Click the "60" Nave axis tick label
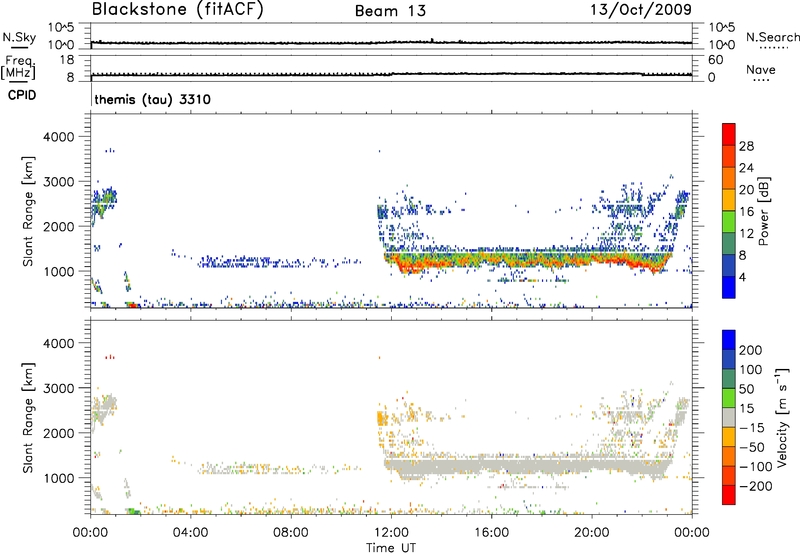This screenshot has height=554, width=800. (715, 60)
